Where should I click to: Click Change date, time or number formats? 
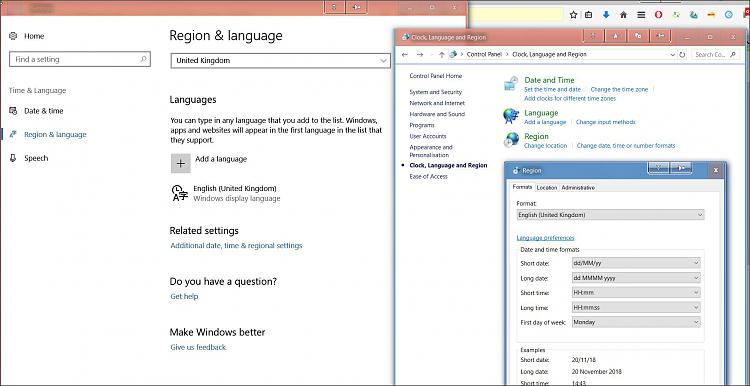(626, 146)
